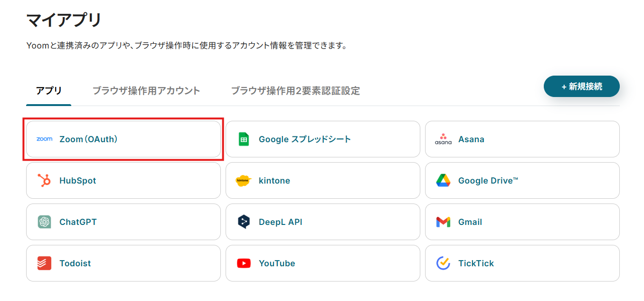
Task: Open the ブラウザ操作用アカウント tab
Action: coord(146,91)
